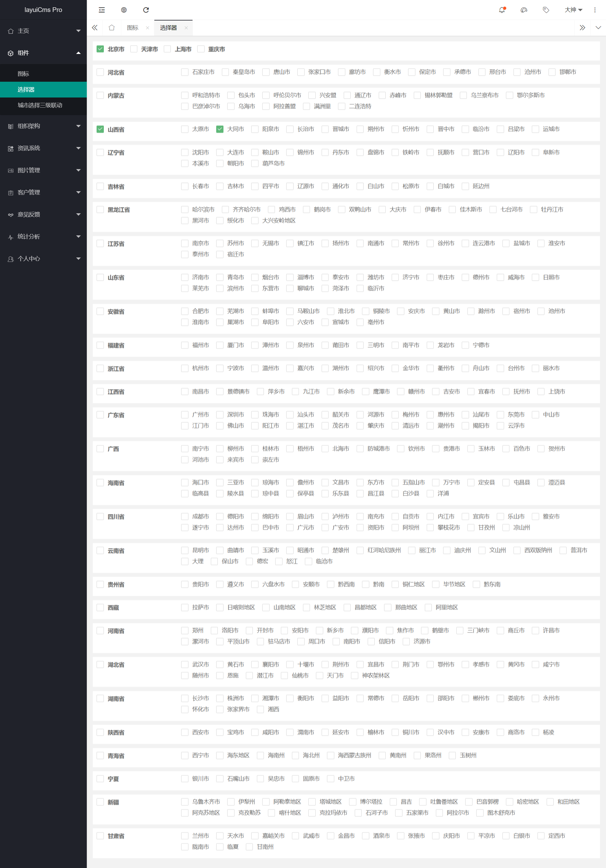Expand tab options chevron at far right

click(598, 27)
